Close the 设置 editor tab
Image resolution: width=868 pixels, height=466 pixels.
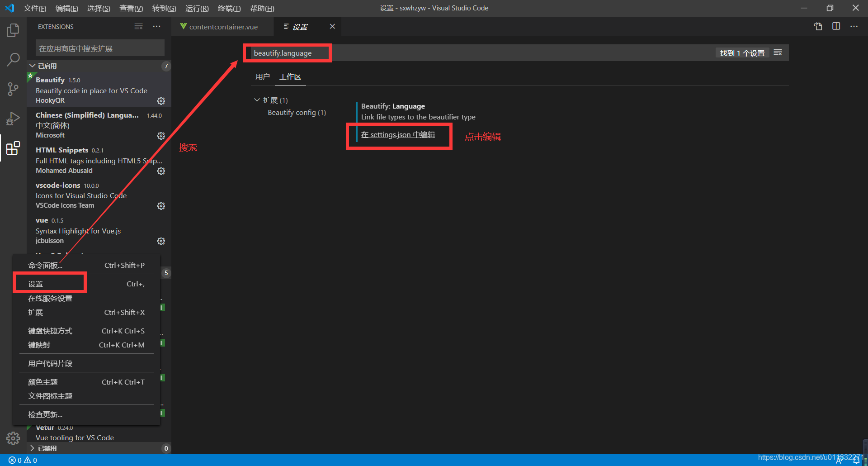point(332,26)
